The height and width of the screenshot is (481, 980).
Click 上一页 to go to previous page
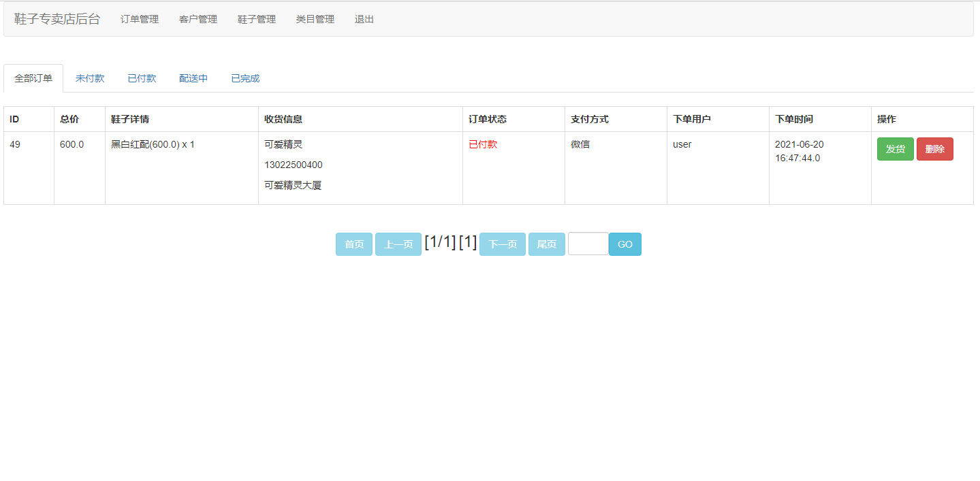click(398, 244)
